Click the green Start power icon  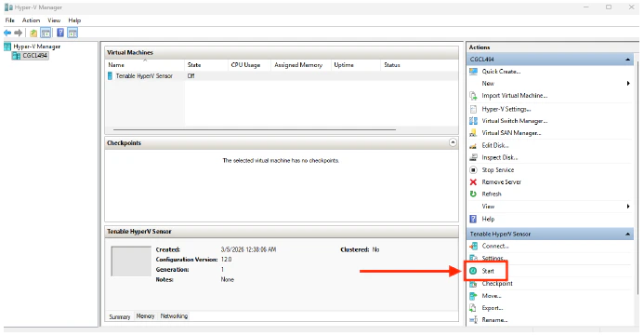473,271
